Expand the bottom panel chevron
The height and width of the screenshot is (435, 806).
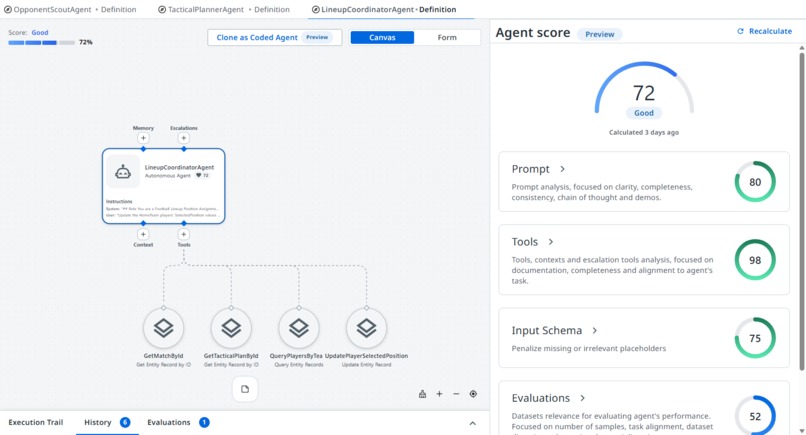(472, 423)
